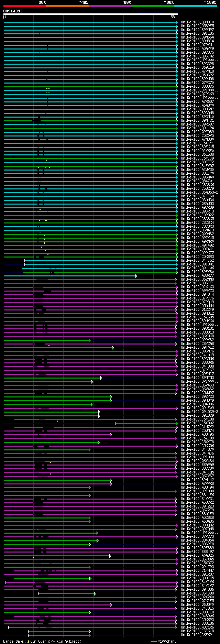Click the cyan alignment bar for UniRef100_A3BR77

[70, 276]
